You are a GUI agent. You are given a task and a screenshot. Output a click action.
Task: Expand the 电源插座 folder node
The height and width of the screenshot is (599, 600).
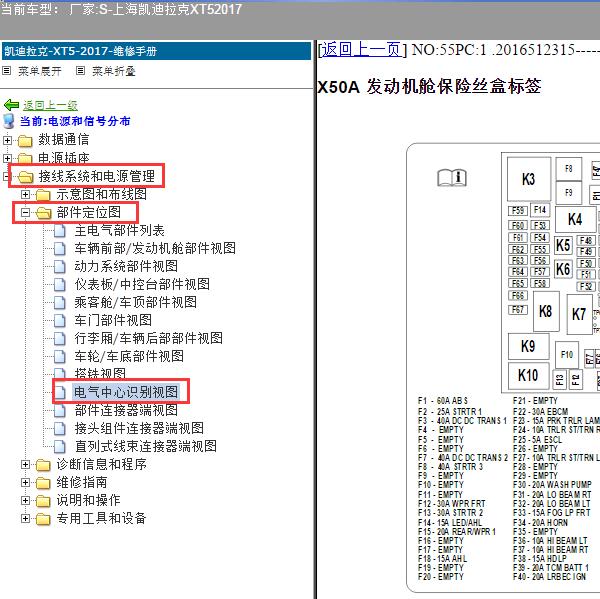7,158
